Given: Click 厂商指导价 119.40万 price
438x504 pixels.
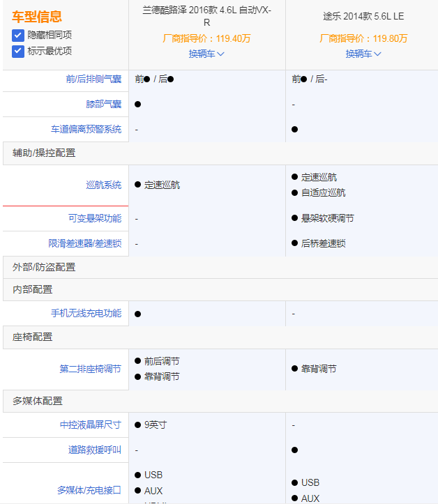Looking at the screenshot, I should pos(206,38).
